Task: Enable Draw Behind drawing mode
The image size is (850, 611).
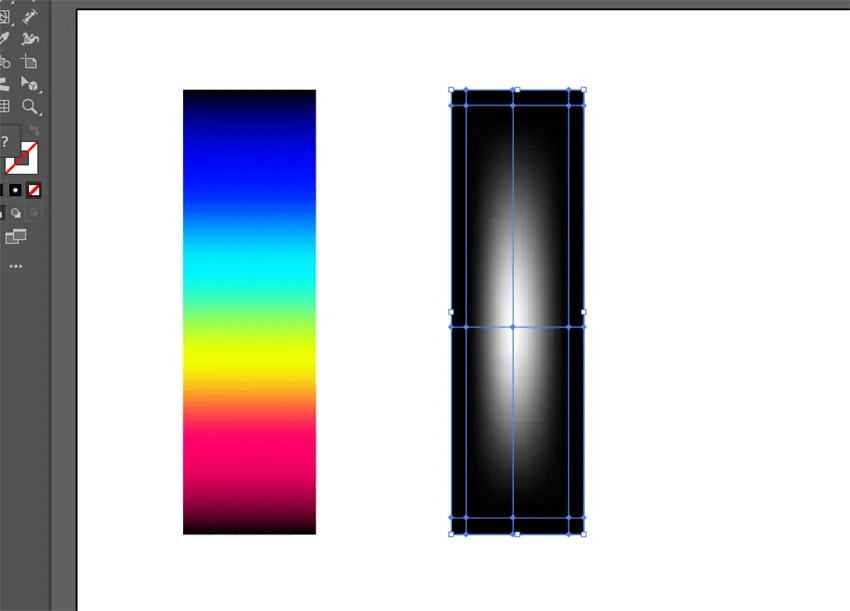Action: pos(15,212)
